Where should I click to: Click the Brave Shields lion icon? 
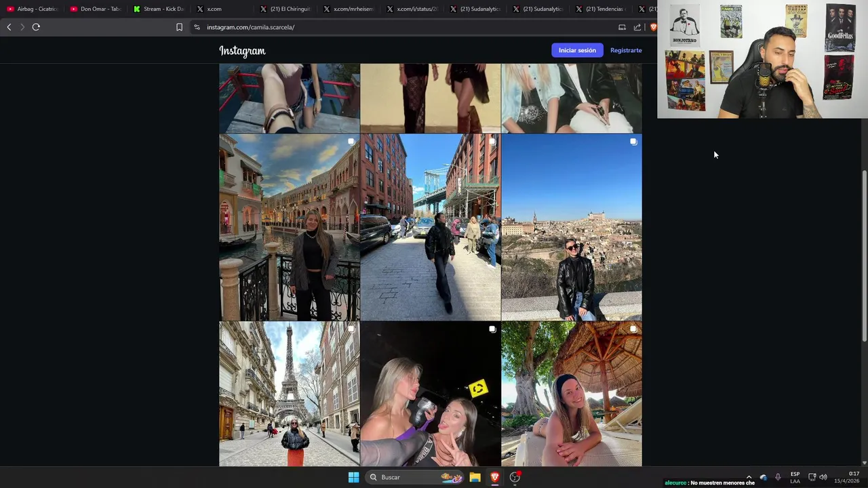[653, 27]
